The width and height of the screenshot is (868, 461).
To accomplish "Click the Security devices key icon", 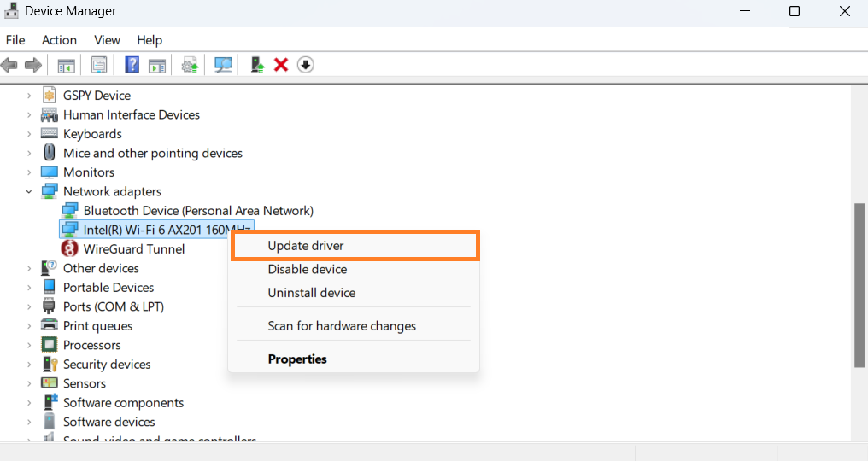I will pos(50,365).
